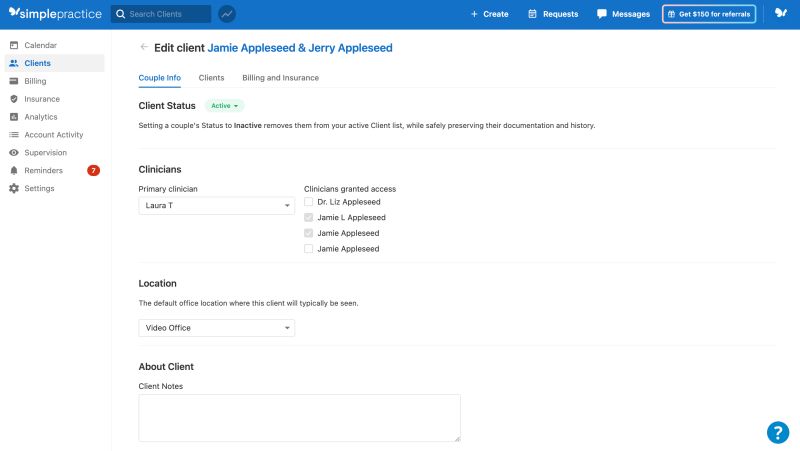Select Clients in the sidebar
800x451 pixels.
click(55, 63)
